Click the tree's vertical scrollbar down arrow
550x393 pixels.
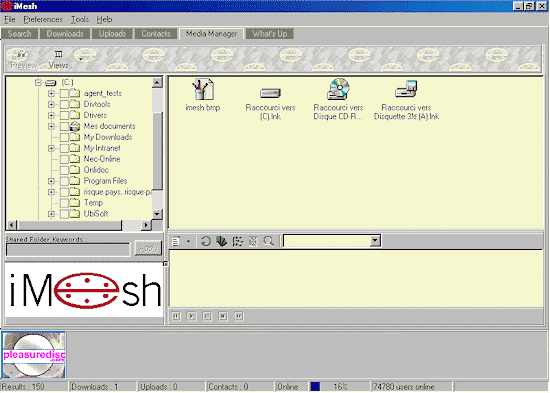point(157,214)
